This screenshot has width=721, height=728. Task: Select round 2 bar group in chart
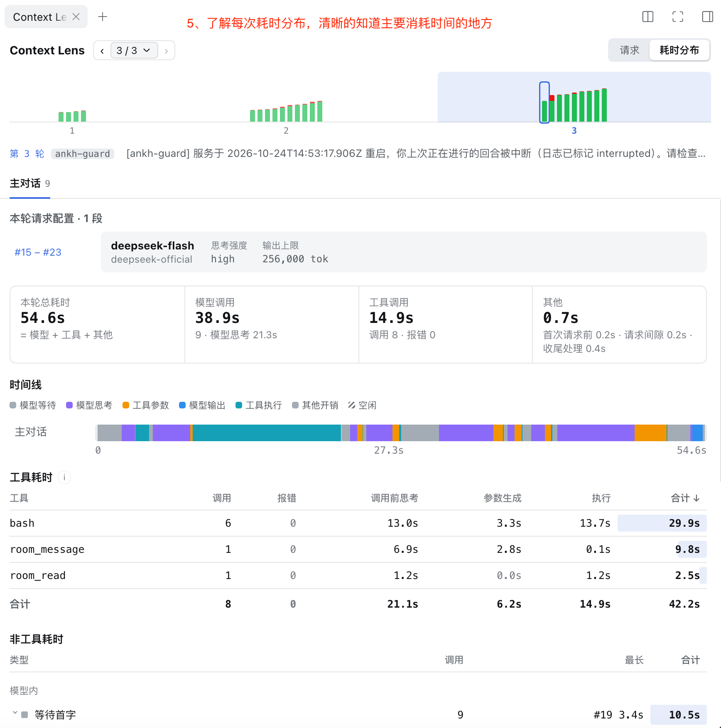286,112
